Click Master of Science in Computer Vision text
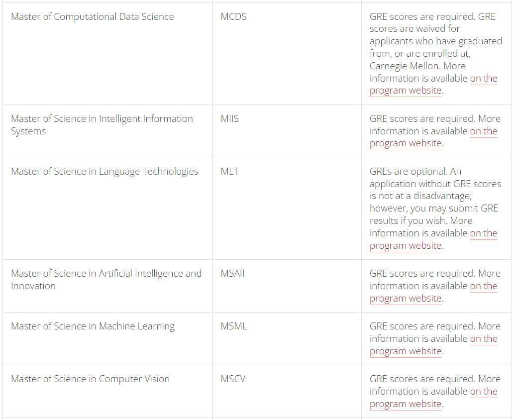Viewport: 515px width, 420px height. click(x=90, y=379)
